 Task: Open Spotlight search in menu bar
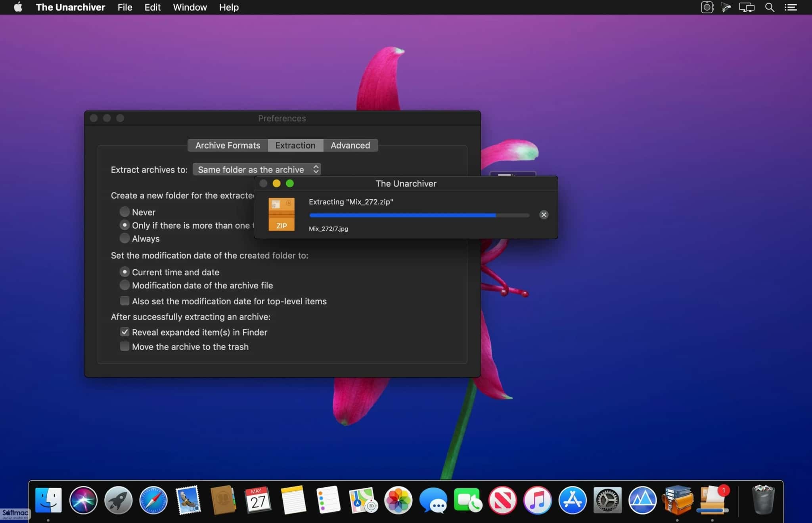point(770,7)
